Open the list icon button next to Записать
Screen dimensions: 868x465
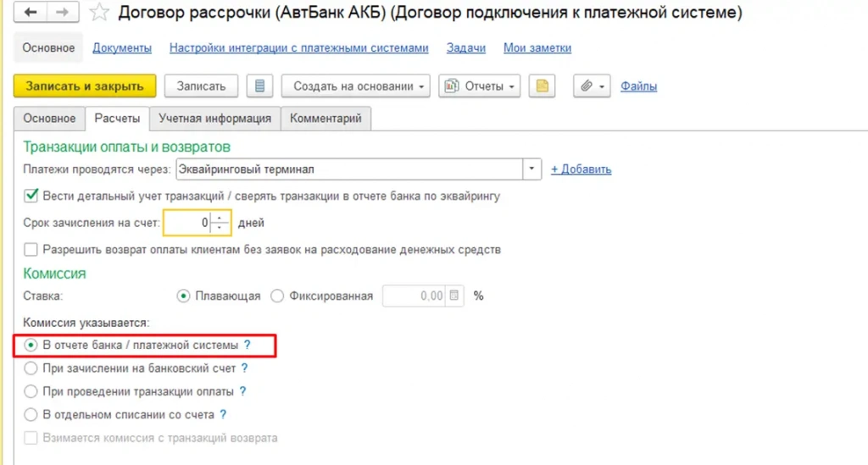(x=259, y=86)
